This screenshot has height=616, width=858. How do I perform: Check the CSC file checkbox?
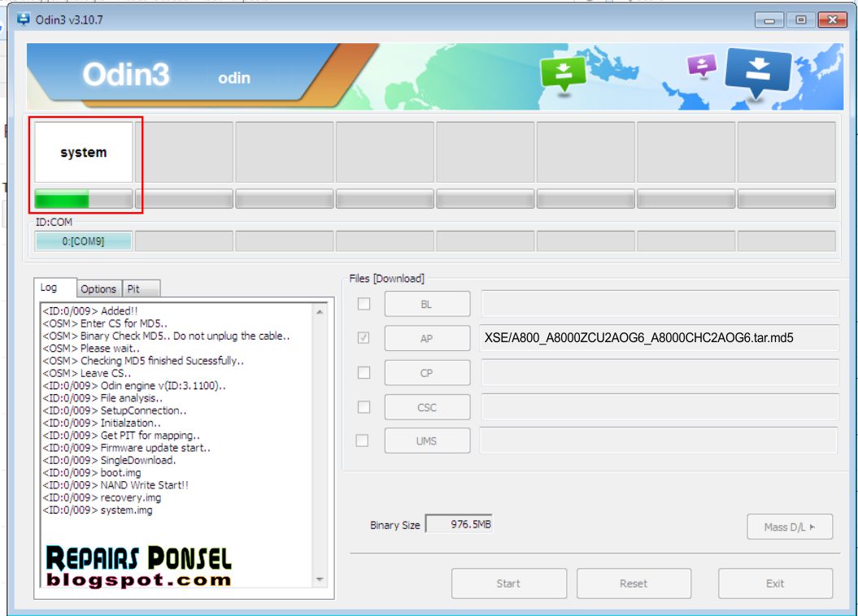click(364, 407)
